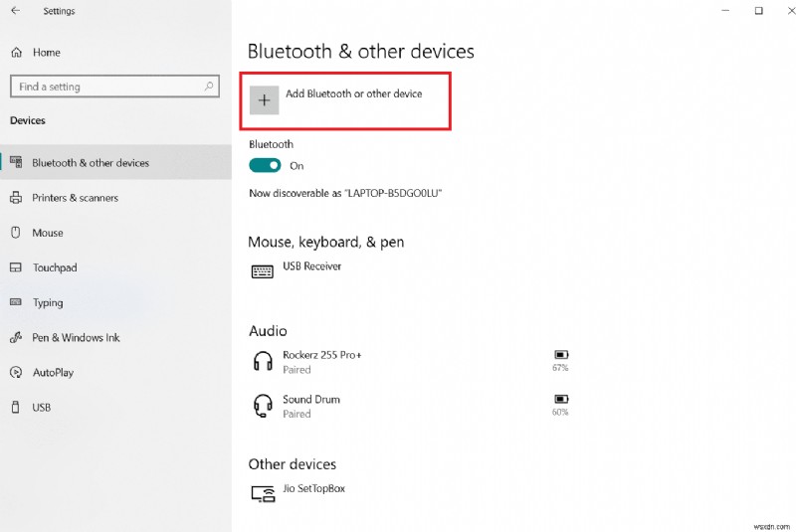Click the device icon beside Jio SetTopBox
The image size is (796, 532).
pyautogui.click(x=263, y=494)
